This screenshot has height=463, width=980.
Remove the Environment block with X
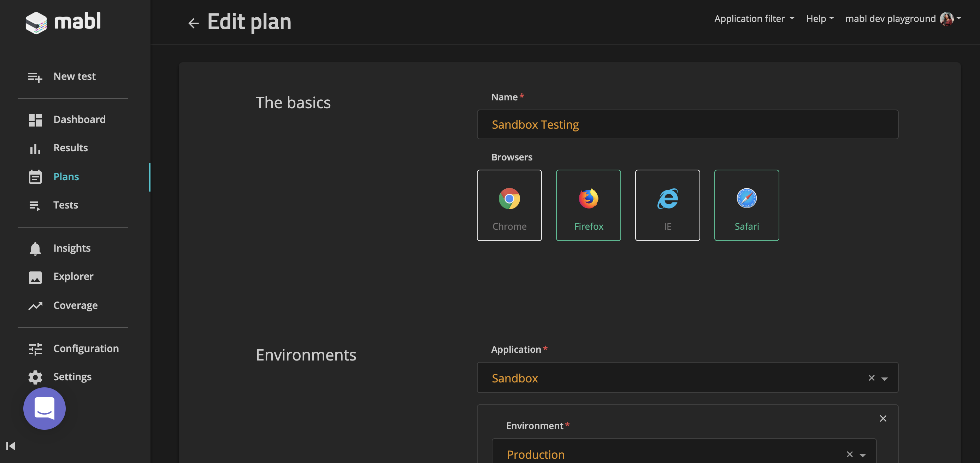click(882, 418)
